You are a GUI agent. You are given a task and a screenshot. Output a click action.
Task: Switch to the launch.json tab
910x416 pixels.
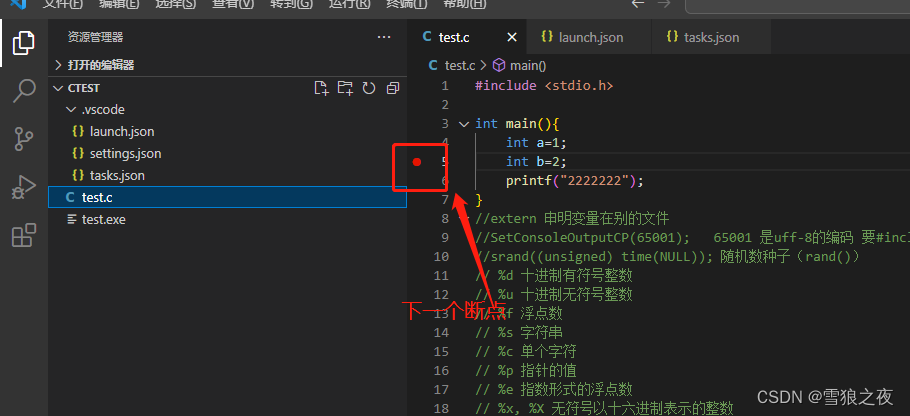590,37
